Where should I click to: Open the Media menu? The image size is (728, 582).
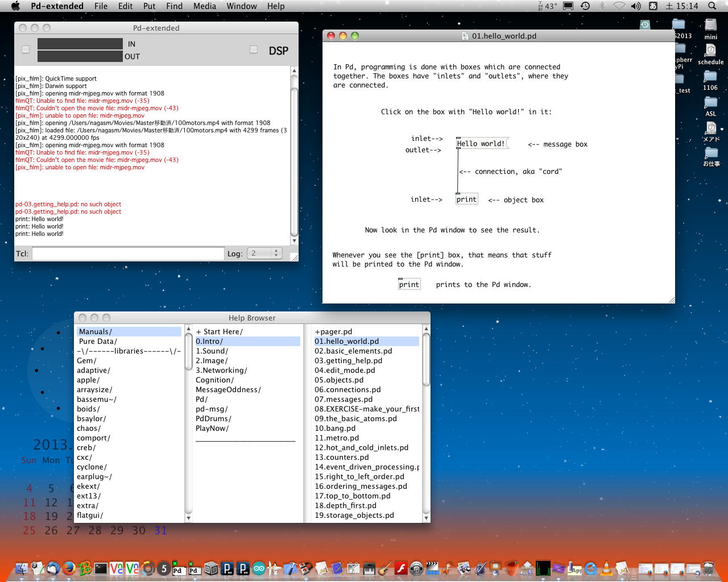[204, 6]
